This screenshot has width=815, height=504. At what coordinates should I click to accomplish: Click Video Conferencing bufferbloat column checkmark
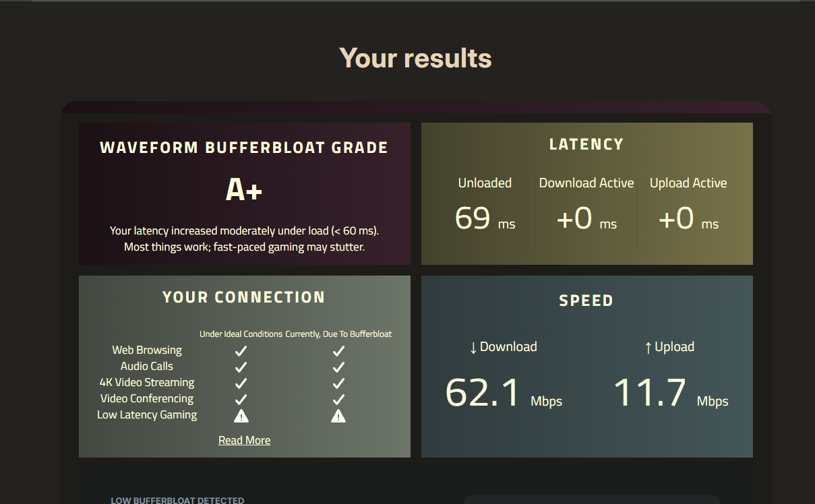338,399
